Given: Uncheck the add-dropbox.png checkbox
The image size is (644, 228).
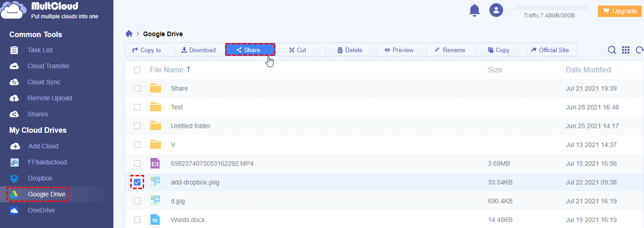Looking at the screenshot, I should click(x=137, y=182).
